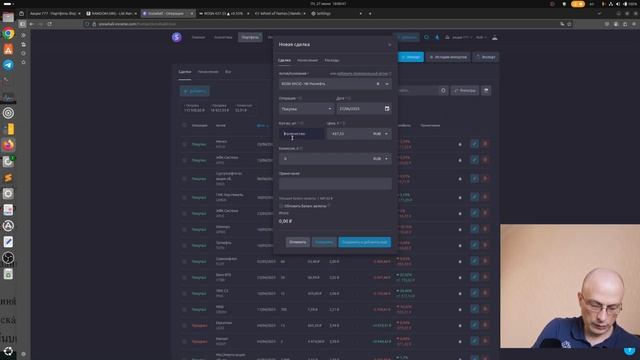The height and width of the screenshot is (360, 640).
Task: Click the Импорт button
Action: pos(411,57)
